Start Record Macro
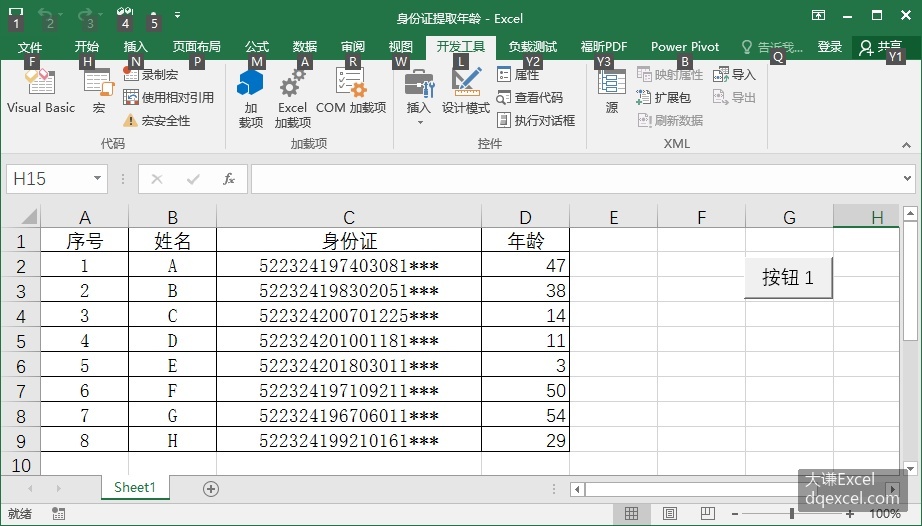The height and width of the screenshot is (526, 922). pos(151,75)
